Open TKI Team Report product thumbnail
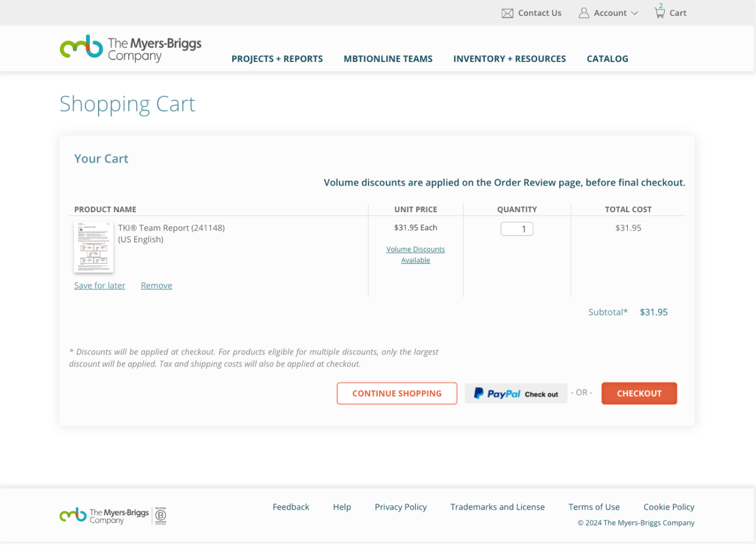 pos(94,247)
